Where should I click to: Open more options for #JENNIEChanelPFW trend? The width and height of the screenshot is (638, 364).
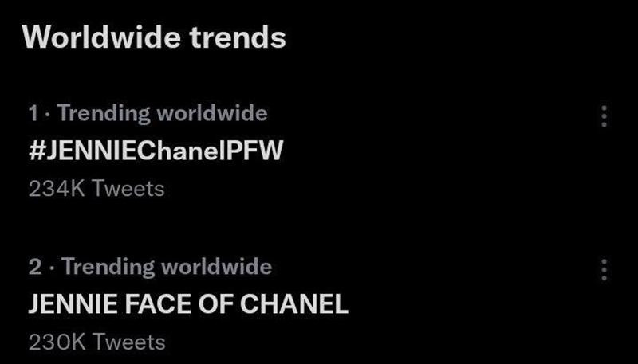pos(604,116)
